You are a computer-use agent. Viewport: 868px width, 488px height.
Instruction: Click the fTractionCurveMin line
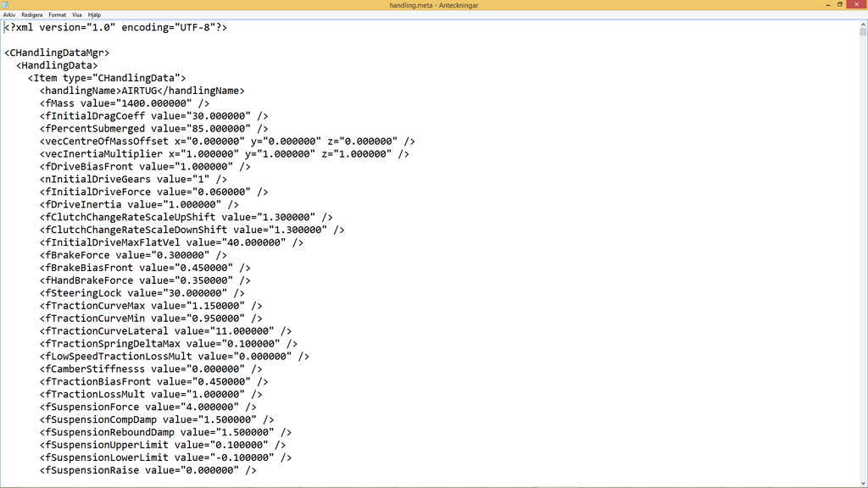pyautogui.click(x=151, y=319)
